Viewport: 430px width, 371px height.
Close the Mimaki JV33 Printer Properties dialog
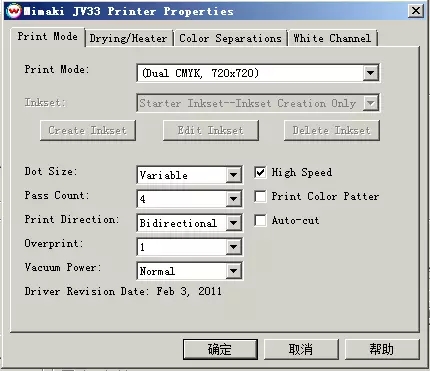[x=416, y=11]
